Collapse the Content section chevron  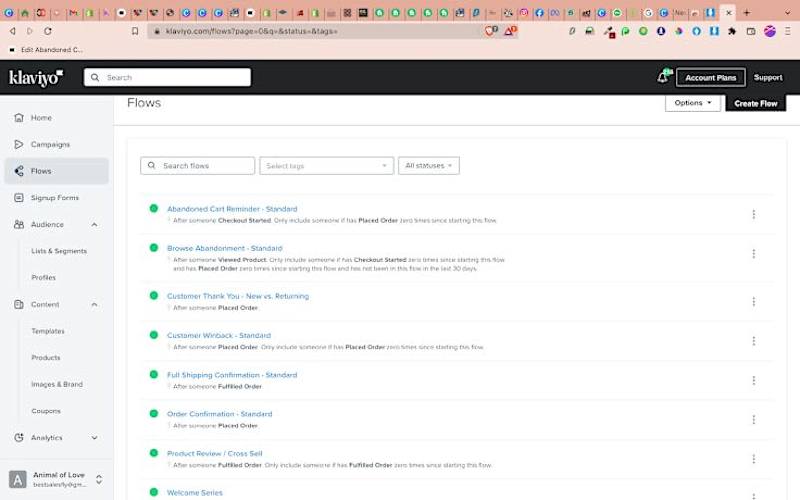(94, 305)
